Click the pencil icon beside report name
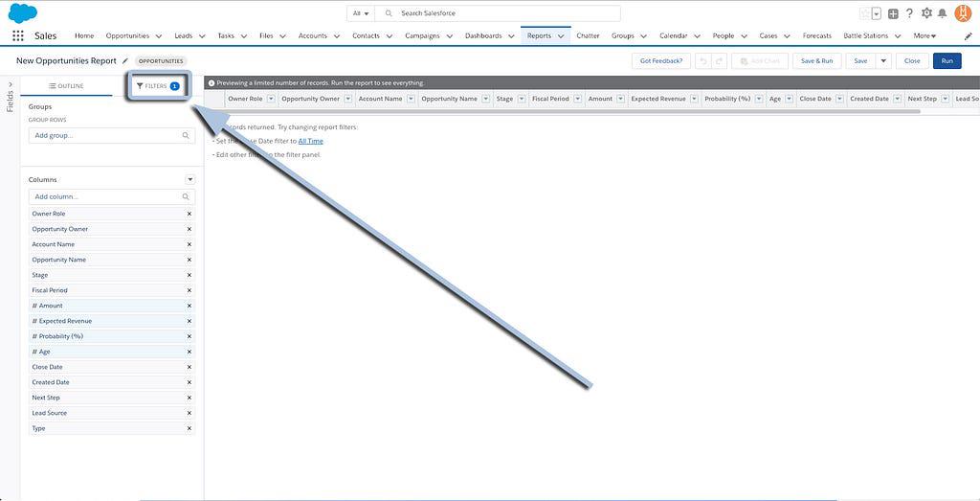Image resolution: width=980 pixels, height=501 pixels. tap(125, 60)
